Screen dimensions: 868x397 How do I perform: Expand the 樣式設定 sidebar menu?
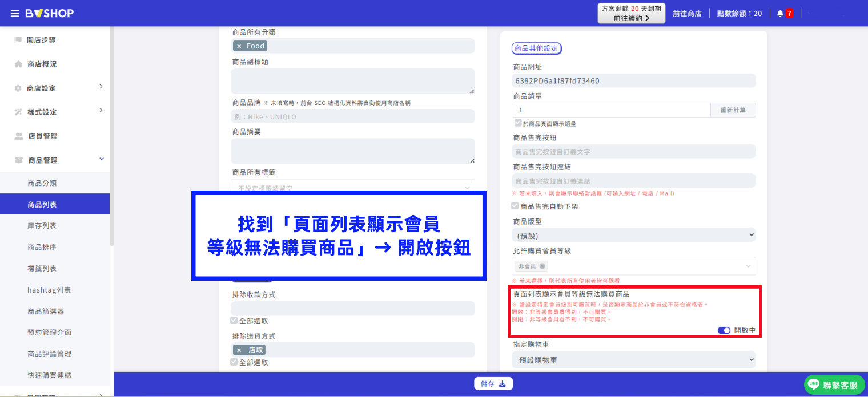point(55,112)
